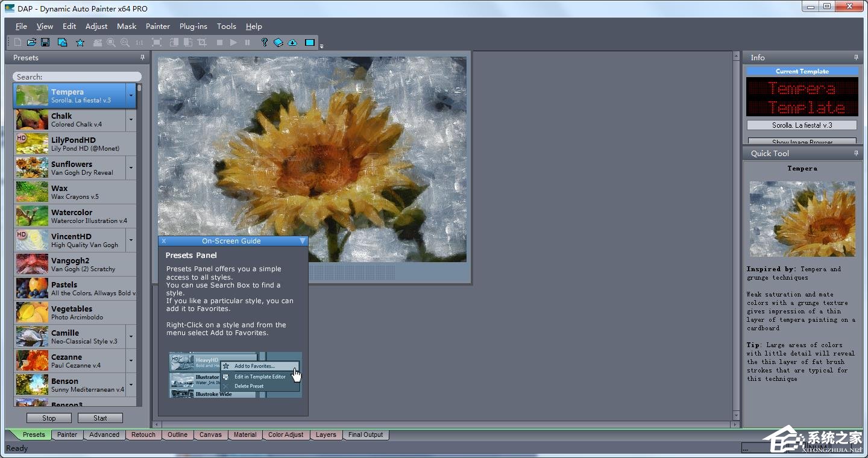Open the manual book icon
Viewport: 868px width, 458px height.
tap(278, 42)
